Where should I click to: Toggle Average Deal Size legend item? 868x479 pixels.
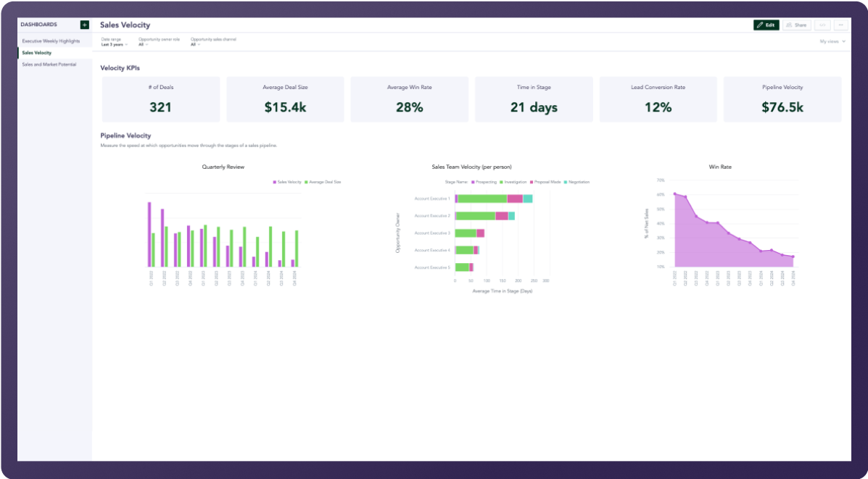323,182
